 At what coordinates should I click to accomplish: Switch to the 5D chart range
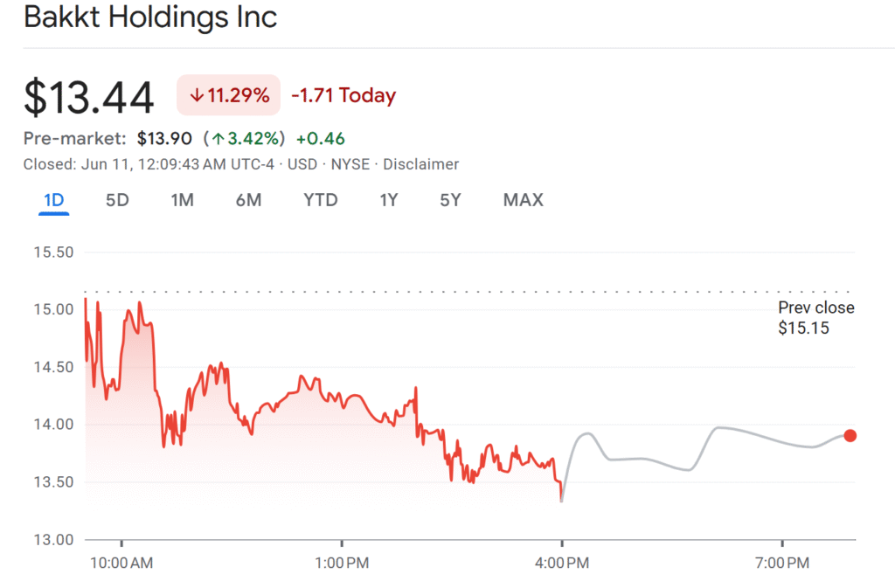[117, 200]
